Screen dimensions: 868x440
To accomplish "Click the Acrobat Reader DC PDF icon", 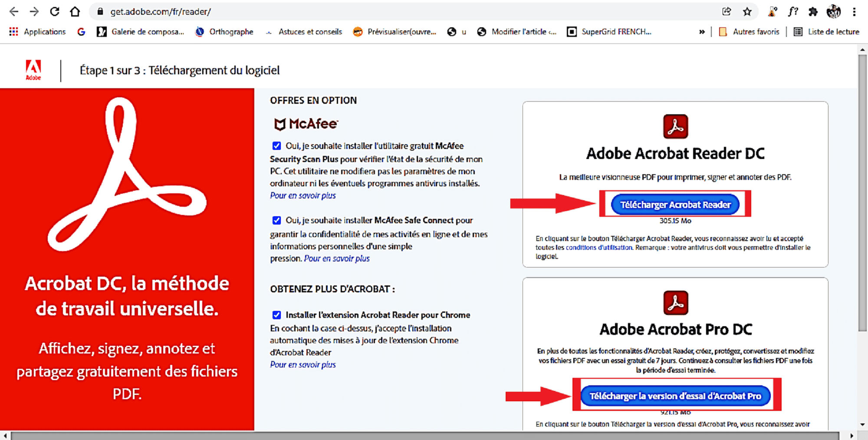I will [x=675, y=126].
